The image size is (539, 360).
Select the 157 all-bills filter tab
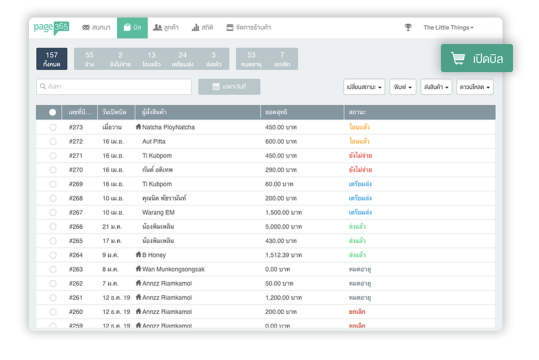click(x=52, y=59)
